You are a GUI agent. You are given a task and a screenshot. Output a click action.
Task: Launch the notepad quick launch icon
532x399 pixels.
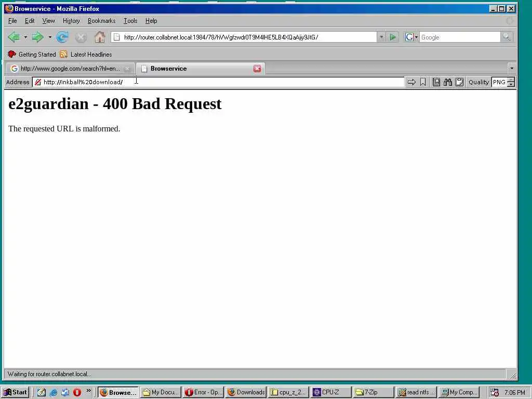click(x=42, y=392)
